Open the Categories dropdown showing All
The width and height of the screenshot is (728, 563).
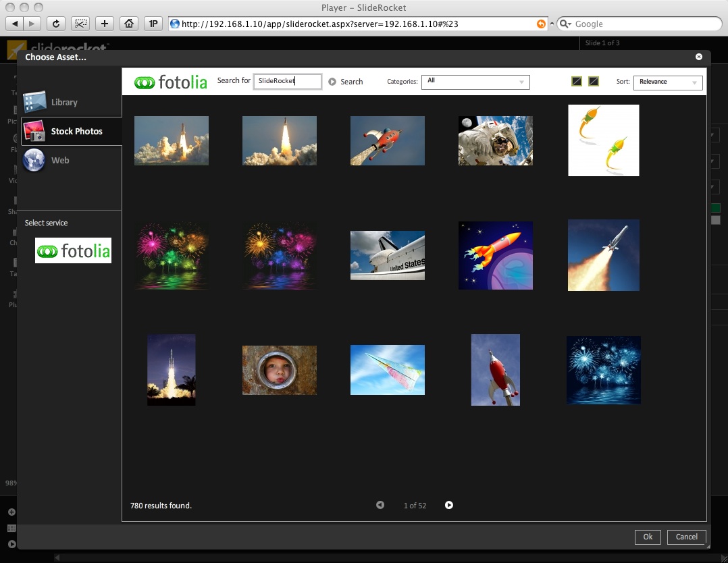(475, 82)
